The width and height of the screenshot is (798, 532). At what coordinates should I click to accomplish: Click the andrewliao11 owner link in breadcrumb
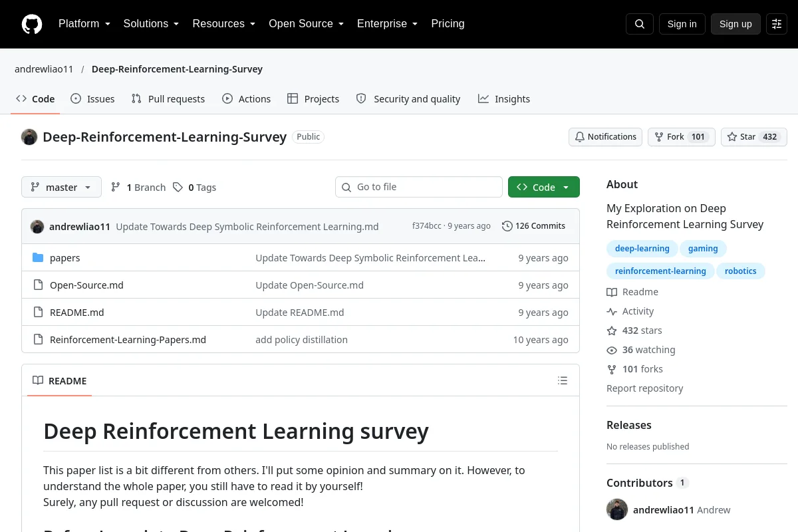[x=44, y=69]
